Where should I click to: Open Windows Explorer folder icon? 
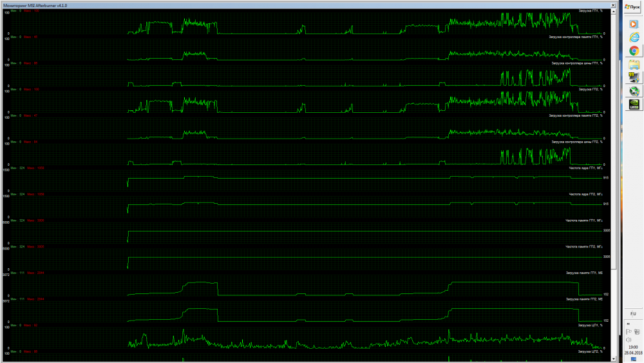coord(634,64)
